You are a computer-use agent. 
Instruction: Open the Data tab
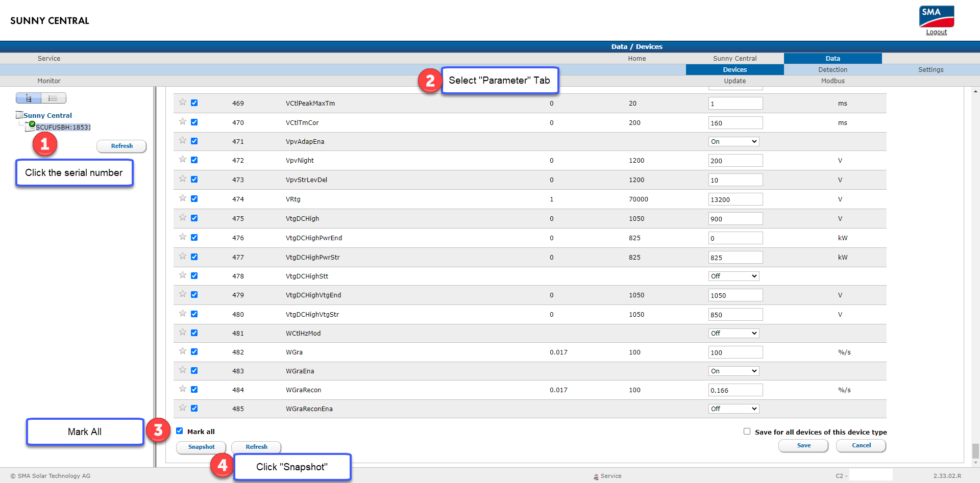tap(833, 58)
